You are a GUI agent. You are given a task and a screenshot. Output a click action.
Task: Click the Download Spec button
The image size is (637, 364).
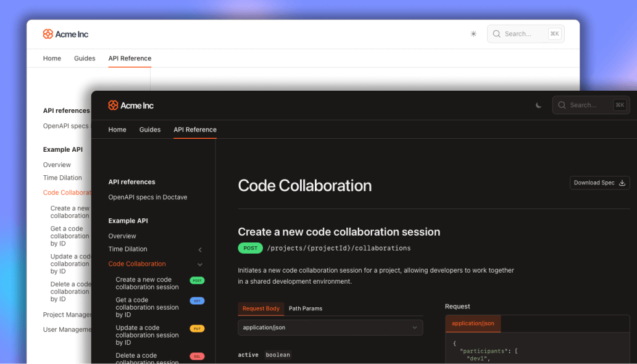click(x=599, y=183)
